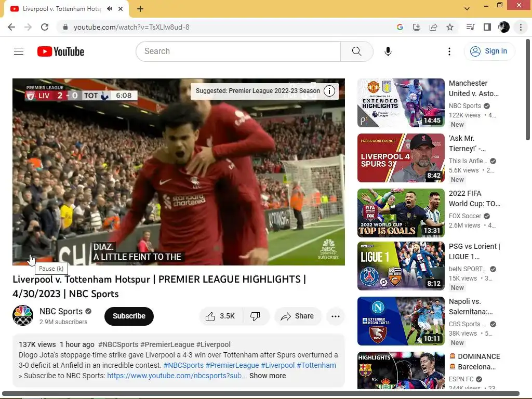Dislike the video with thumbs down
This screenshot has height=399, width=532.
tap(256, 316)
